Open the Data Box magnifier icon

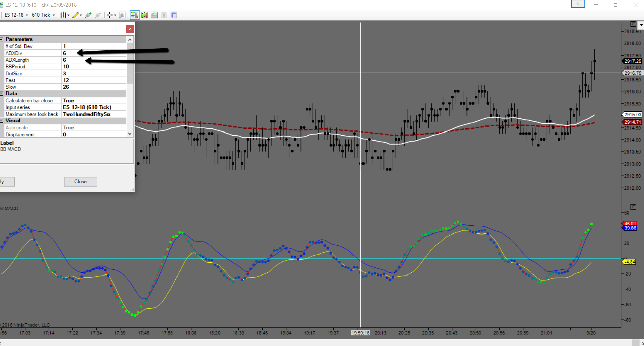point(122,15)
